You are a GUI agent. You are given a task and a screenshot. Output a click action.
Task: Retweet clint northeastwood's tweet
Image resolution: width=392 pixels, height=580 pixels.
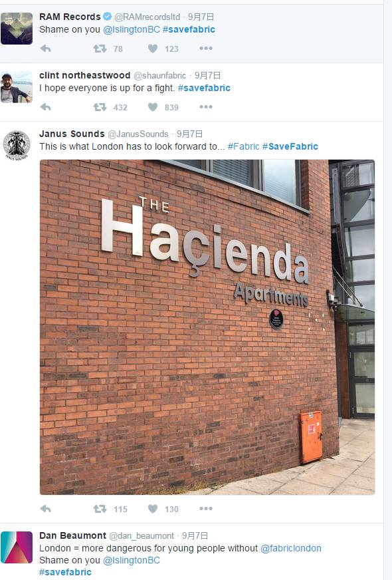pos(100,107)
